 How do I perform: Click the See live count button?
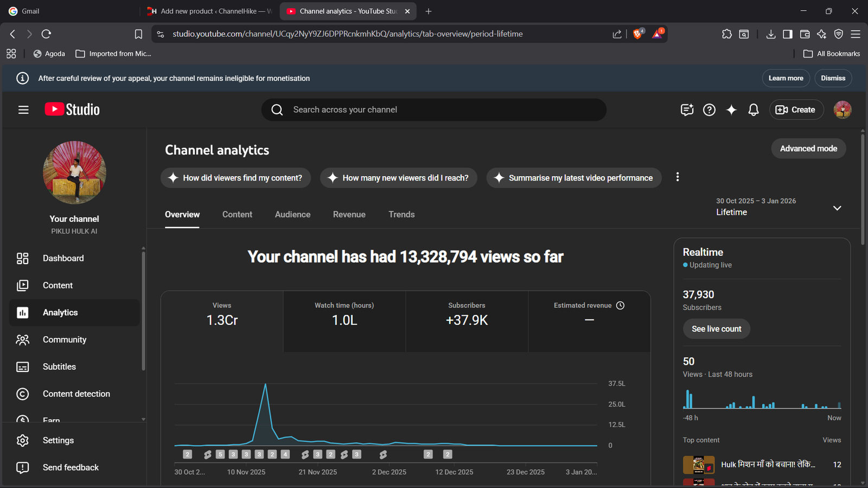(x=716, y=329)
